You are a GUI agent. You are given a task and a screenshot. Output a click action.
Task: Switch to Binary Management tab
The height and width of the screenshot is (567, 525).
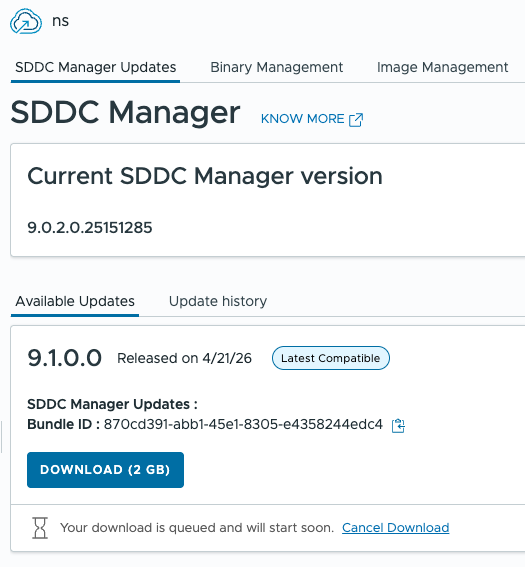coord(277,68)
